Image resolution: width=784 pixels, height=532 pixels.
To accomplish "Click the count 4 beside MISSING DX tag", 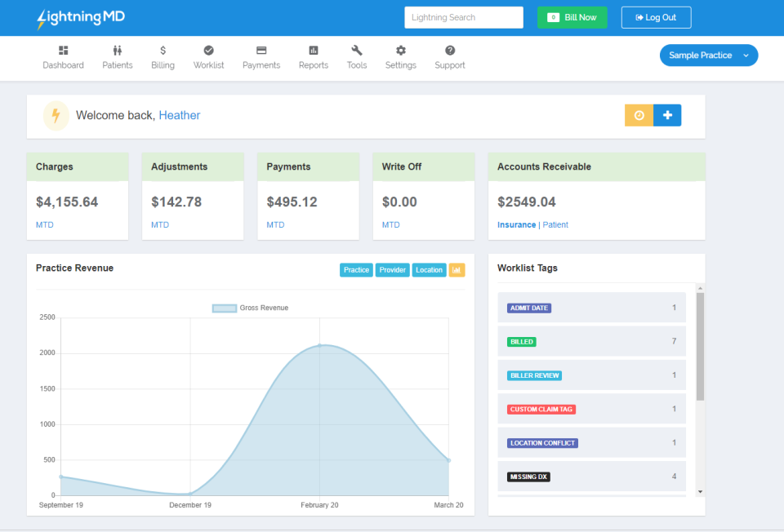I will 674,477.
